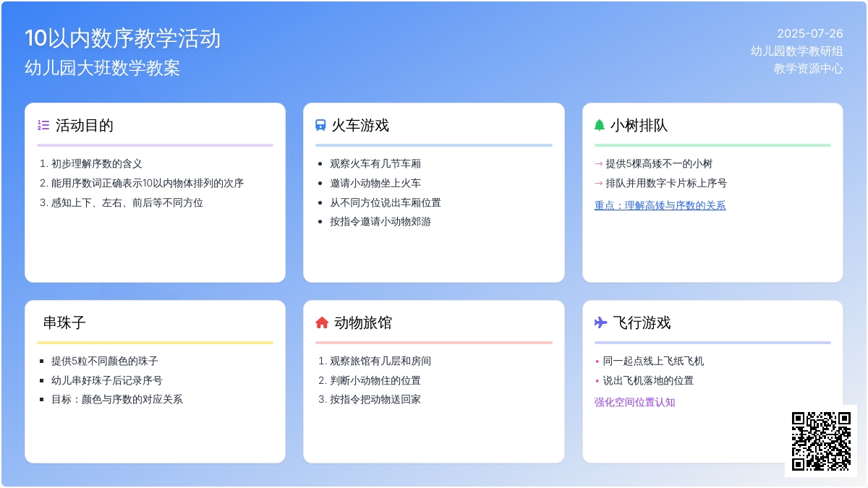Click the bullet 邀请小动物坐上火车
This screenshot has height=488, width=868.
coord(375,183)
